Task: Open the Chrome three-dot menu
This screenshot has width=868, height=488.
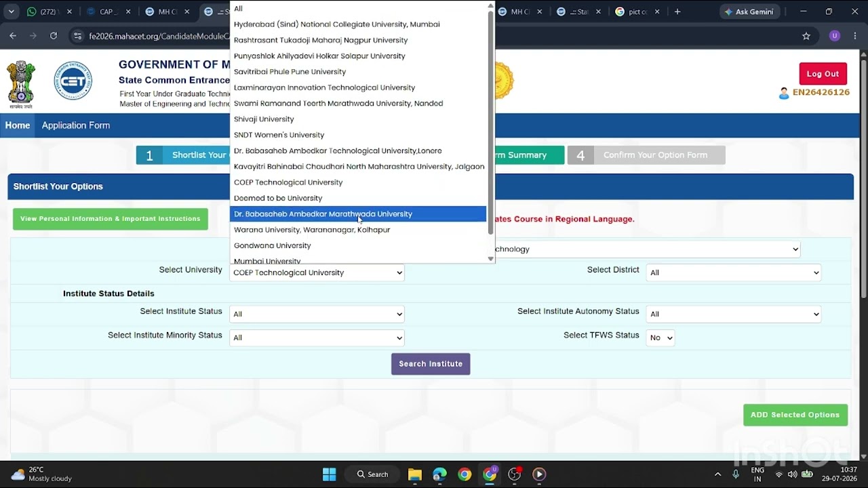Action: (855, 36)
